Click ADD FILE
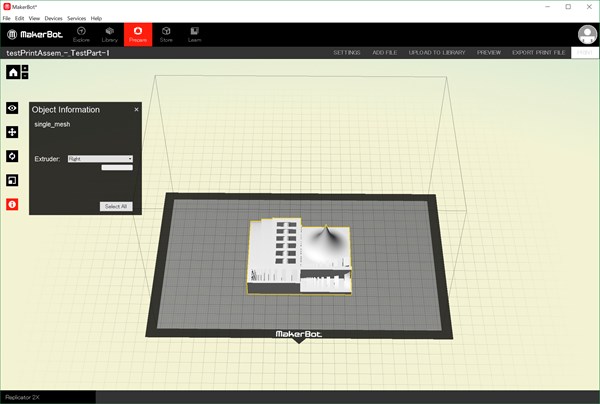The width and height of the screenshot is (600, 404). pos(385,52)
